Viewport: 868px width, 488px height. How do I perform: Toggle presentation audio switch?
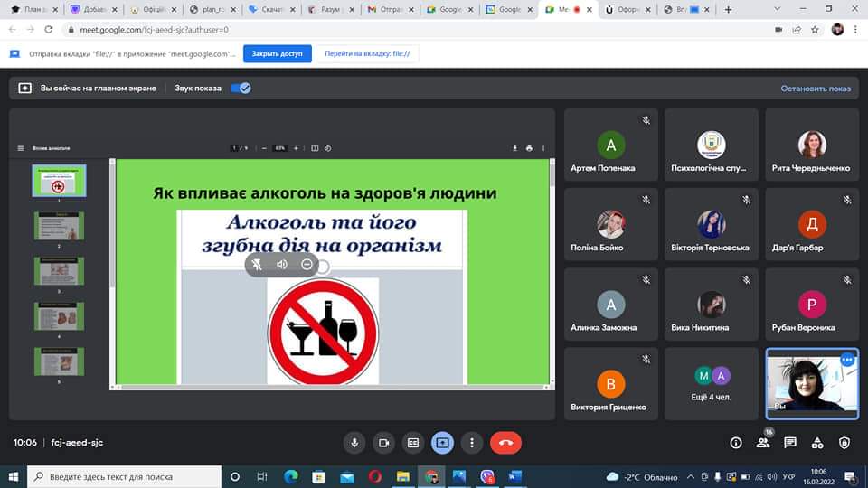241,88
